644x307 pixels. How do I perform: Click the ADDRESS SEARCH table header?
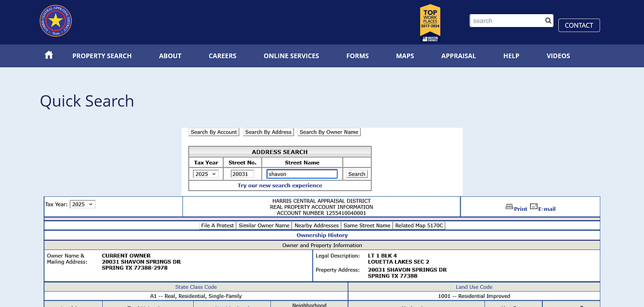point(279,152)
